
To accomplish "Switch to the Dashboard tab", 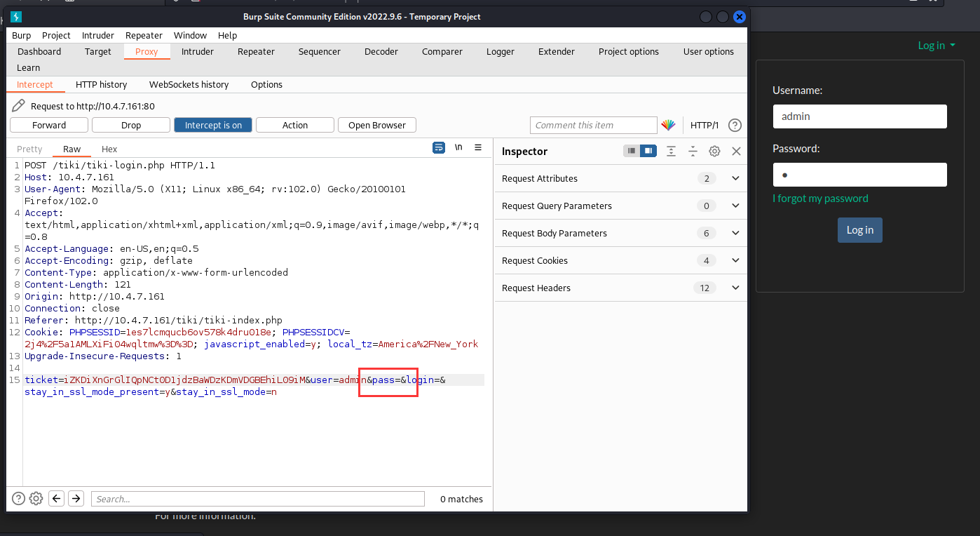I will point(39,51).
